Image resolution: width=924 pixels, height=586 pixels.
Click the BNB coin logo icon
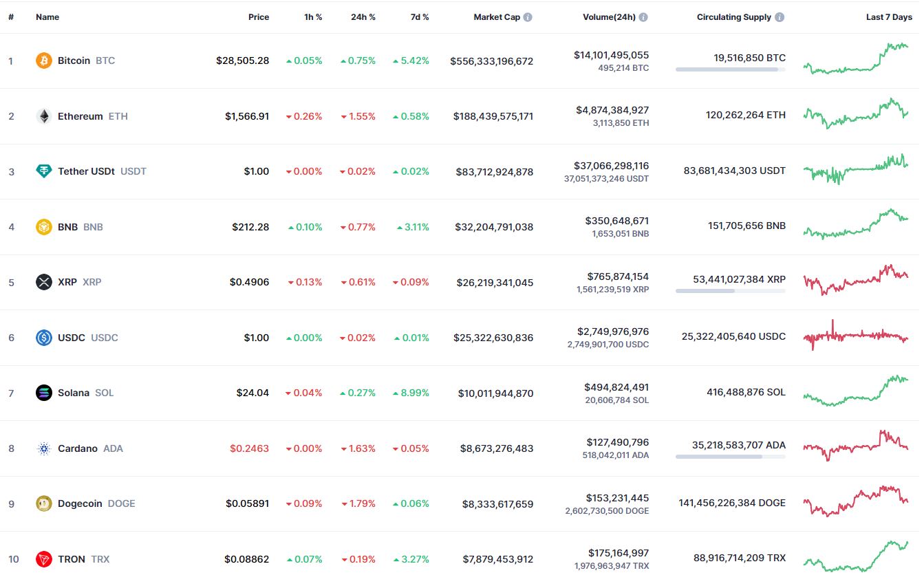pos(44,227)
